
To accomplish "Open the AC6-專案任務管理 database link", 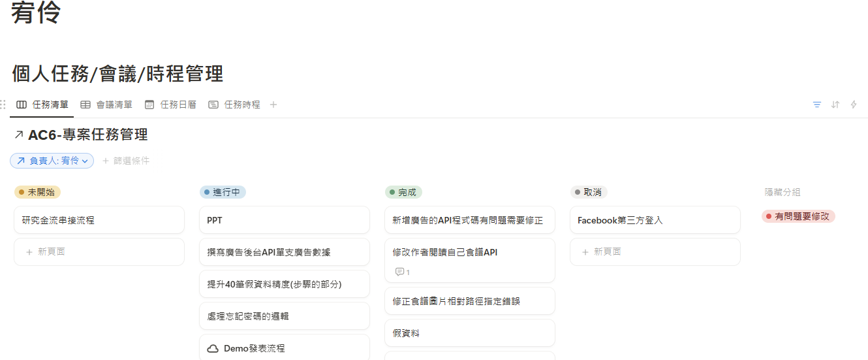I will pos(88,135).
